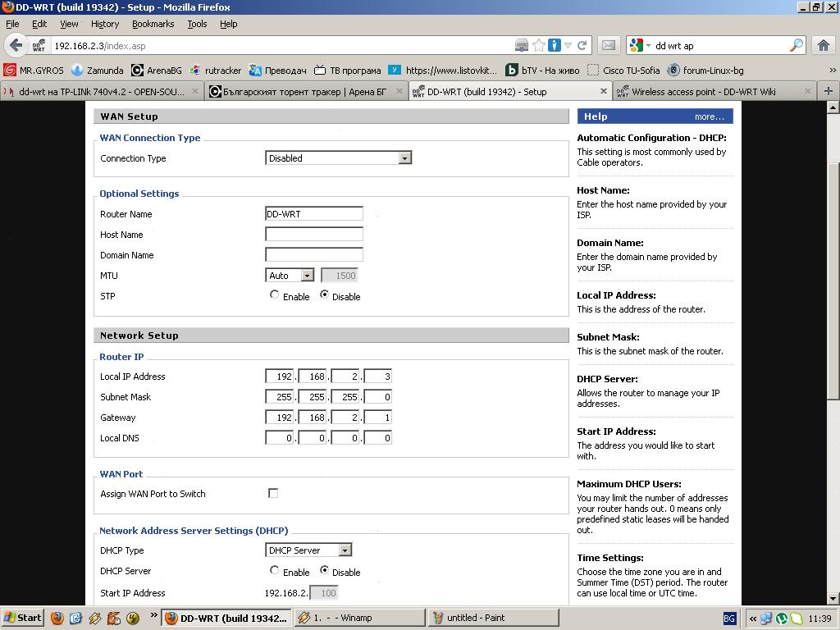The image size is (840, 630).
Task: Open the rutracker bookmark
Action: (221, 71)
